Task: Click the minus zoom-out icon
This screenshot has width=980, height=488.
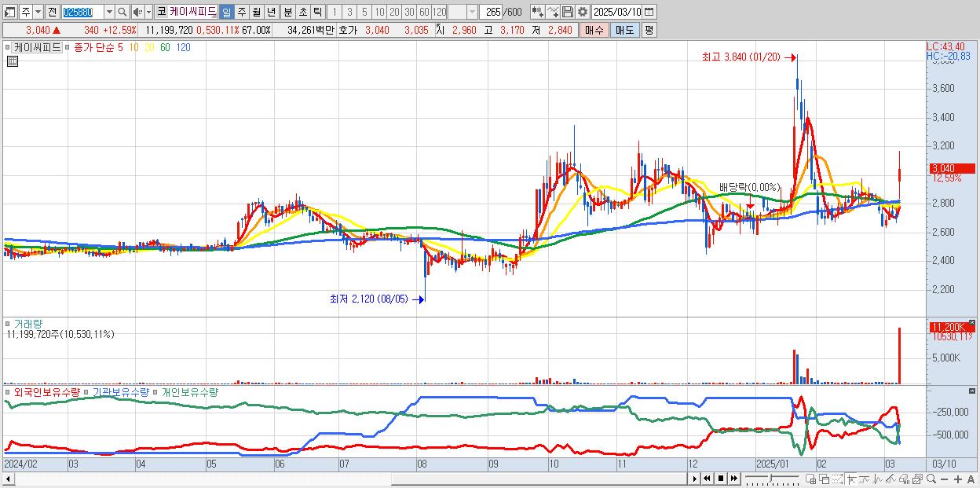Action: point(945,479)
